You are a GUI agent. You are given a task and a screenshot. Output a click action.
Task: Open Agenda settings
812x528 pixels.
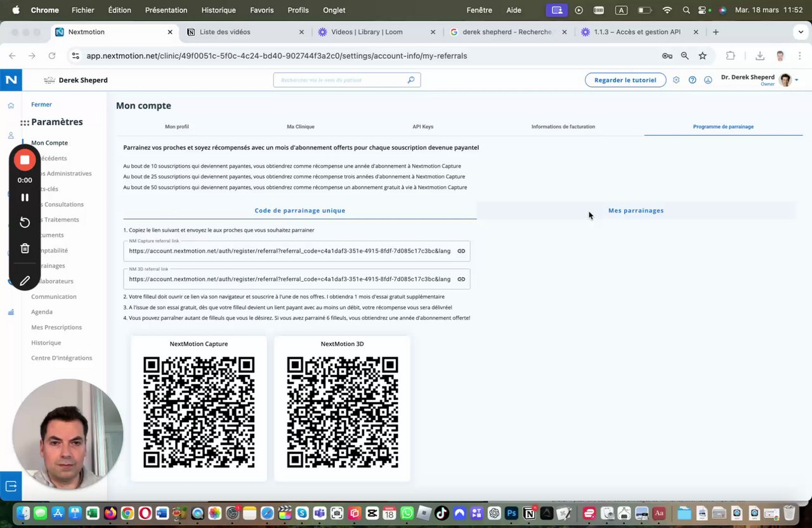[42, 312]
